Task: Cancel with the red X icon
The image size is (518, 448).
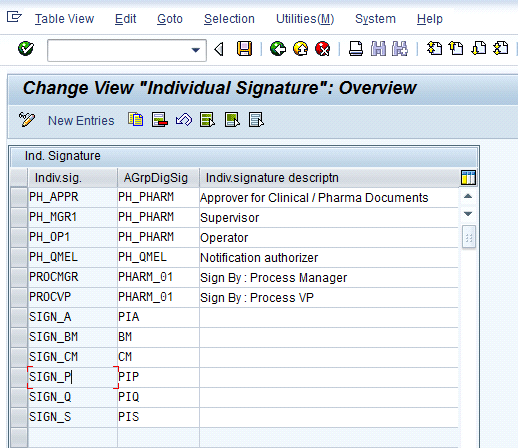Action: [323, 49]
